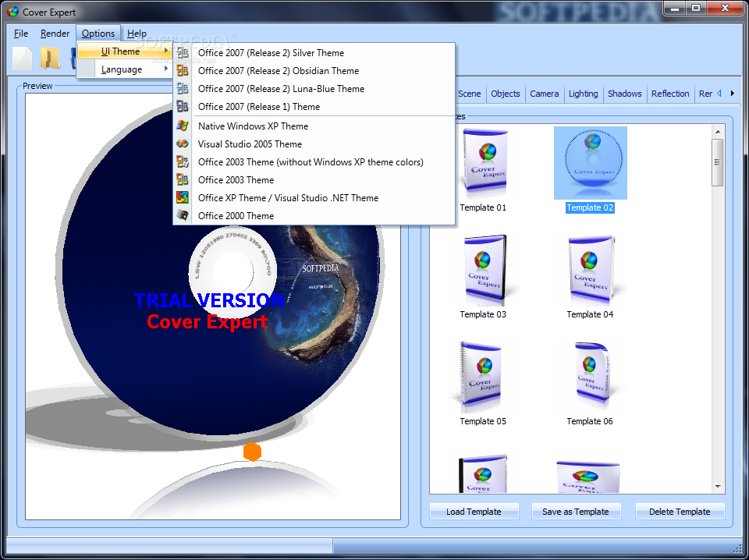
Task: Switch to the Scene tab
Action: [469, 94]
